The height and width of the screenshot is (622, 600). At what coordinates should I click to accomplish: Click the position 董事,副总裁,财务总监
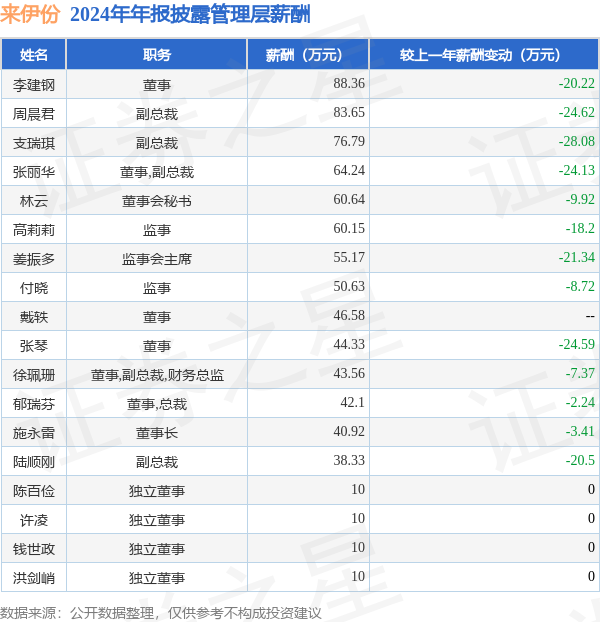point(157,375)
